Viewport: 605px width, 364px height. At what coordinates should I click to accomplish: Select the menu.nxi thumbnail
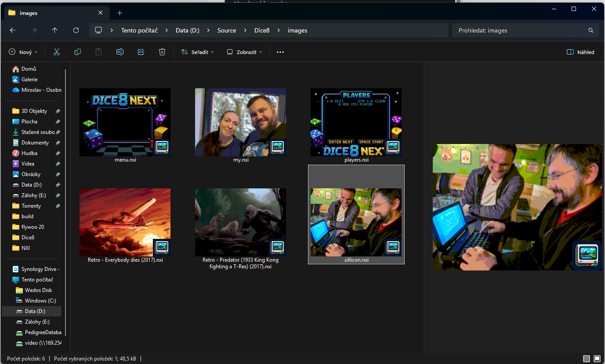125,123
